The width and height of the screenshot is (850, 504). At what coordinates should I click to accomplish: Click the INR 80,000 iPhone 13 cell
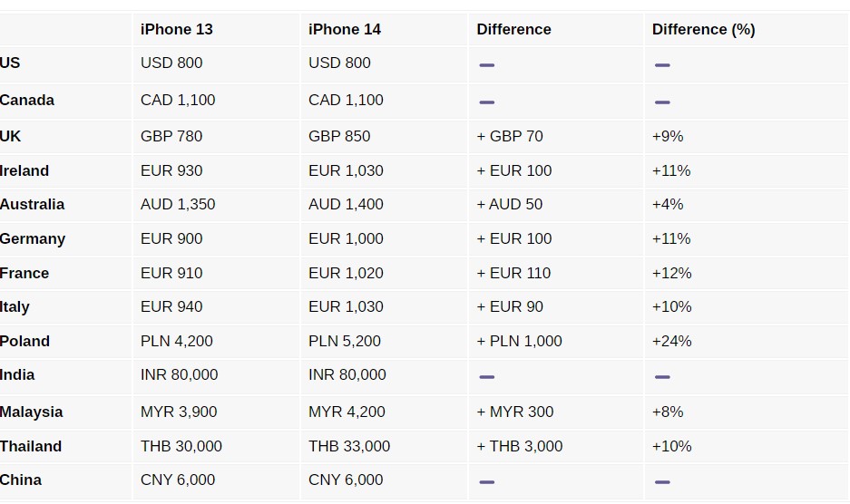point(179,374)
